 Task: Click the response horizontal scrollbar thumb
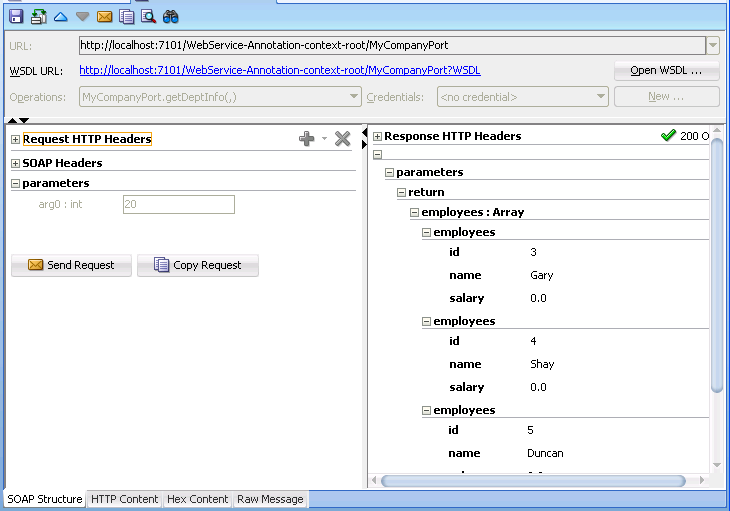(x=533, y=481)
